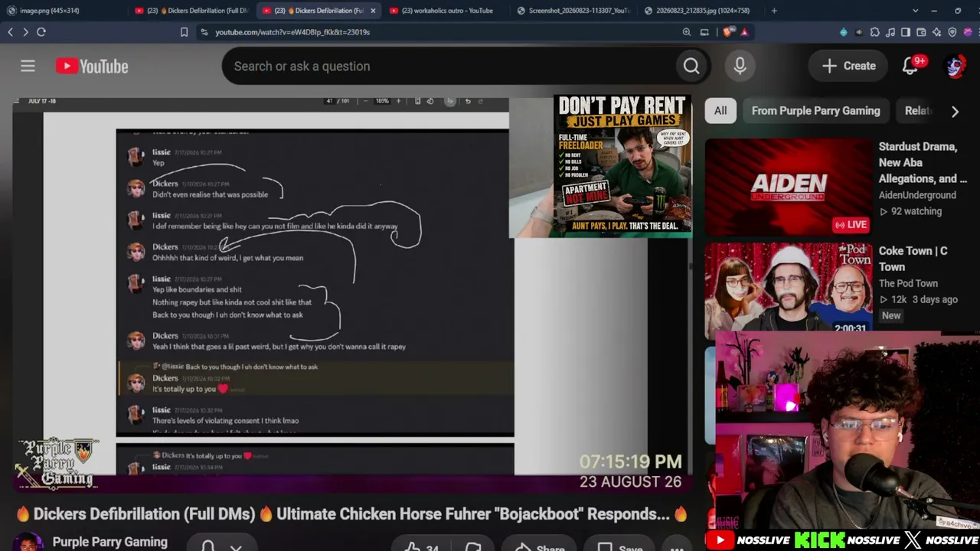The width and height of the screenshot is (980, 551).
Task: Click The Pod Town channel name
Action: point(908,283)
